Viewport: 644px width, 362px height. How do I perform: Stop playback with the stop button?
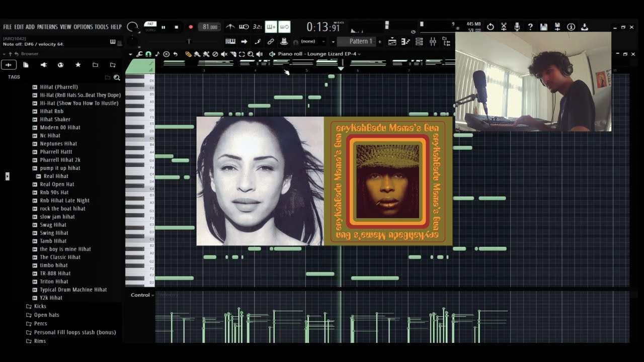click(176, 27)
